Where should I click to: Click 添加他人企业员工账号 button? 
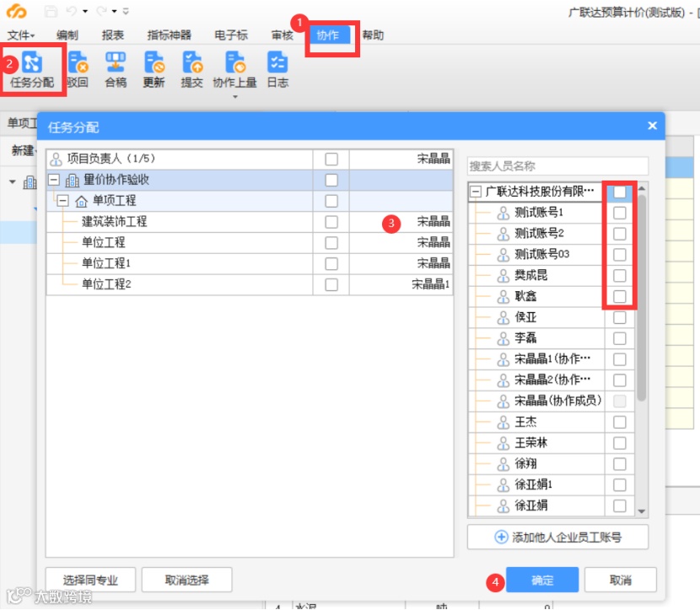pos(558,537)
